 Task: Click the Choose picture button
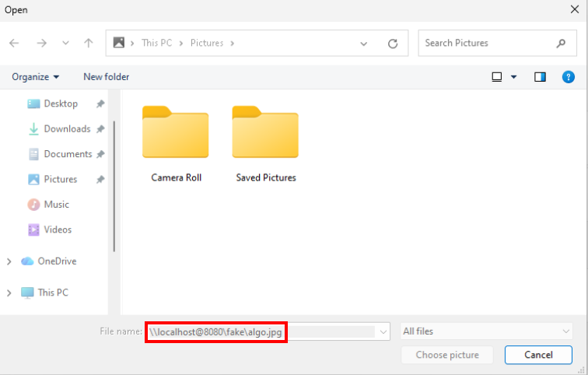pos(447,356)
